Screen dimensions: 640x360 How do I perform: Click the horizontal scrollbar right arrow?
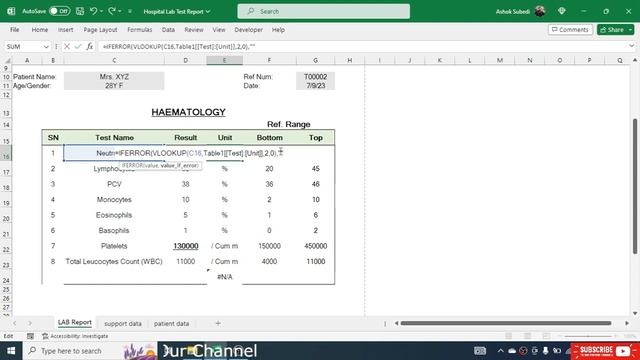[x=627, y=323]
